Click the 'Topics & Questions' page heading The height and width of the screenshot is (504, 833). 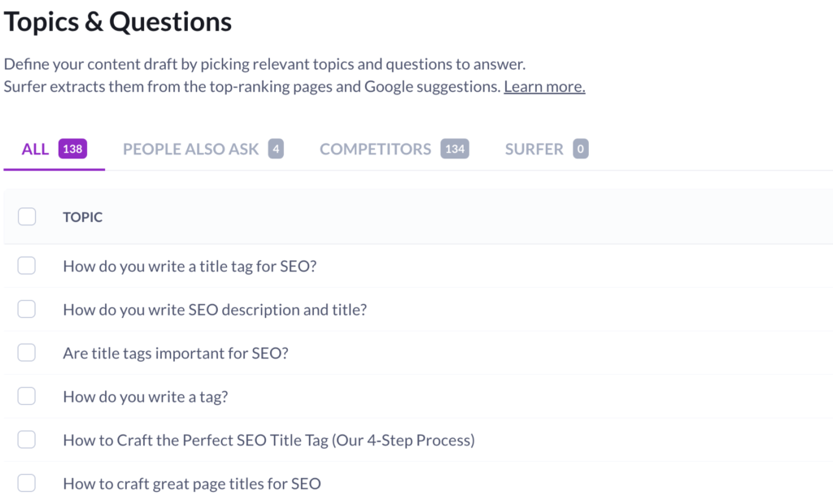[x=117, y=21]
